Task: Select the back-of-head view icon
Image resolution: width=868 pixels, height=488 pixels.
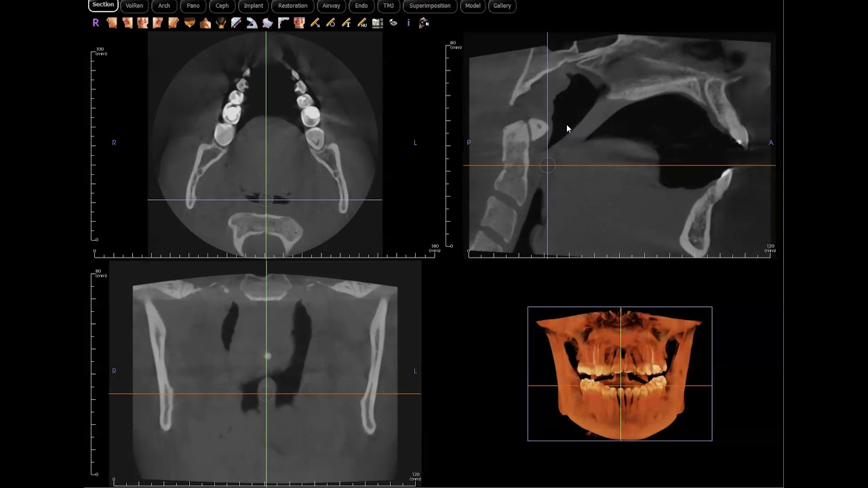Action: [221, 22]
